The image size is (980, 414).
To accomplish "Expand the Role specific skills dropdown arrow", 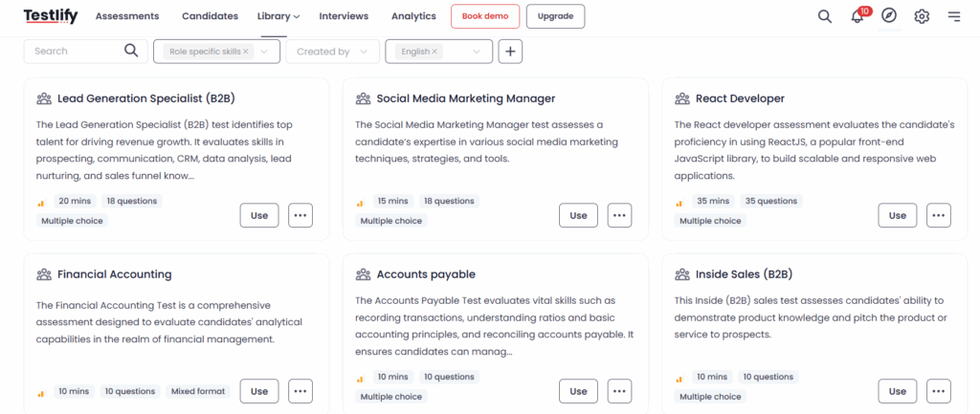I will [265, 52].
